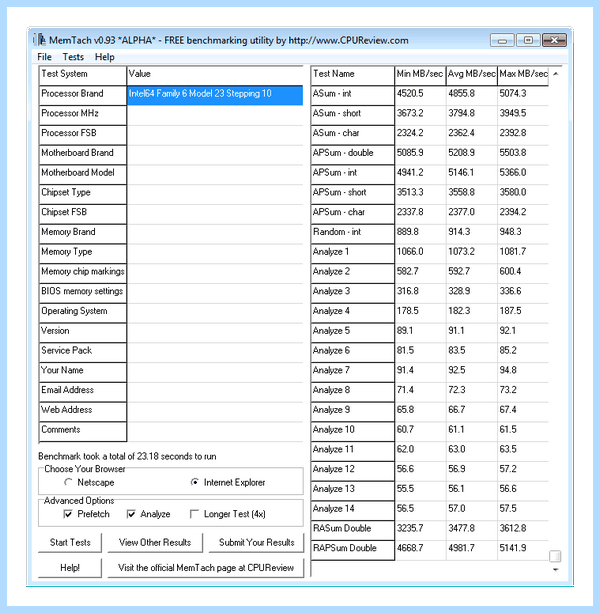Image resolution: width=600 pixels, height=613 pixels.
Task: Click the Motherboard Model value field
Action: point(215,175)
